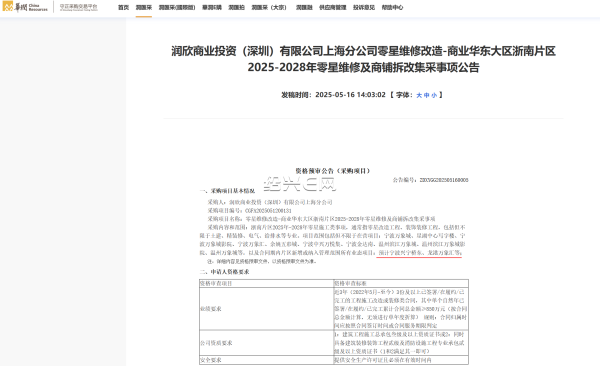Set font size to 小 (small)
This screenshot has width=600, height=366.
(434, 95)
